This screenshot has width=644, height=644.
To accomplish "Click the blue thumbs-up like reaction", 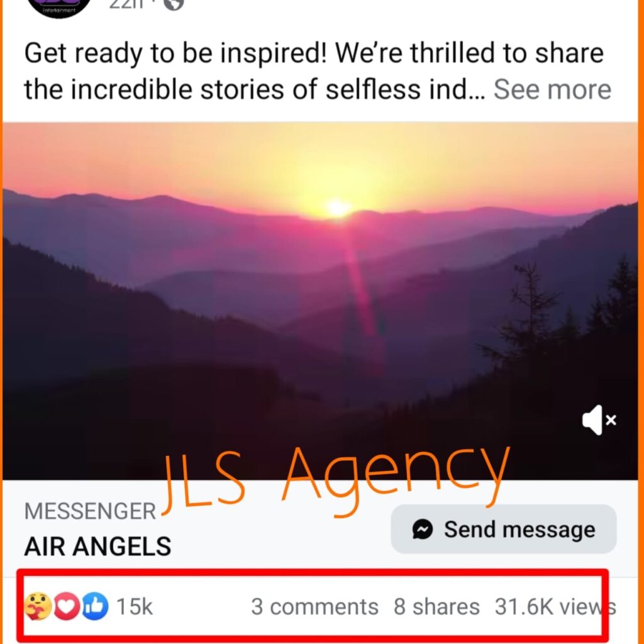I will (96, 606).
